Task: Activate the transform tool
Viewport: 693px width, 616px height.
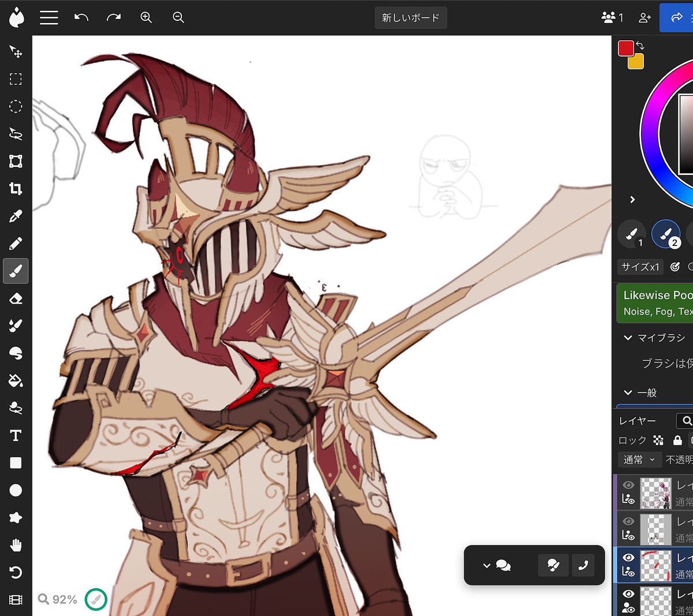Action: pos(16,161)
